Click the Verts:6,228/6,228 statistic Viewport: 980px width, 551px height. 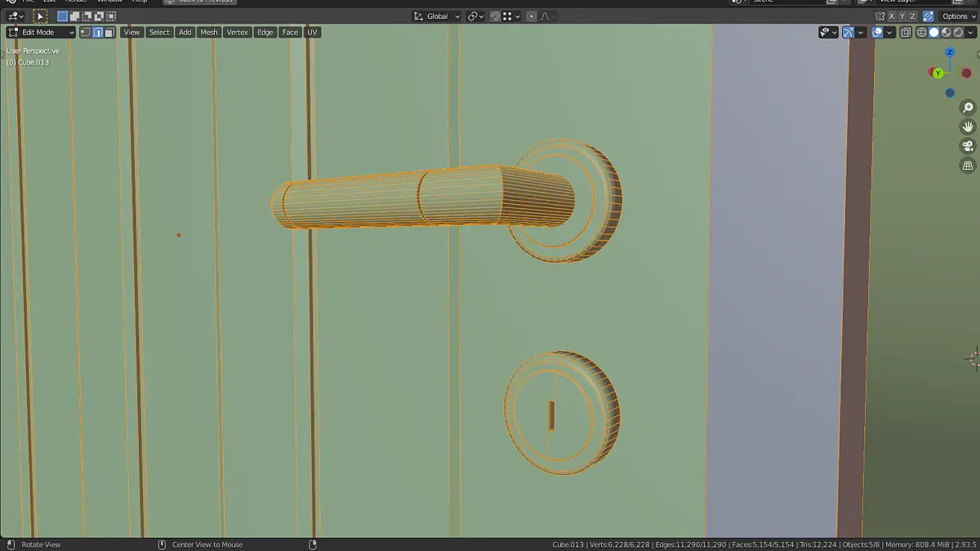tap(619, 544)
